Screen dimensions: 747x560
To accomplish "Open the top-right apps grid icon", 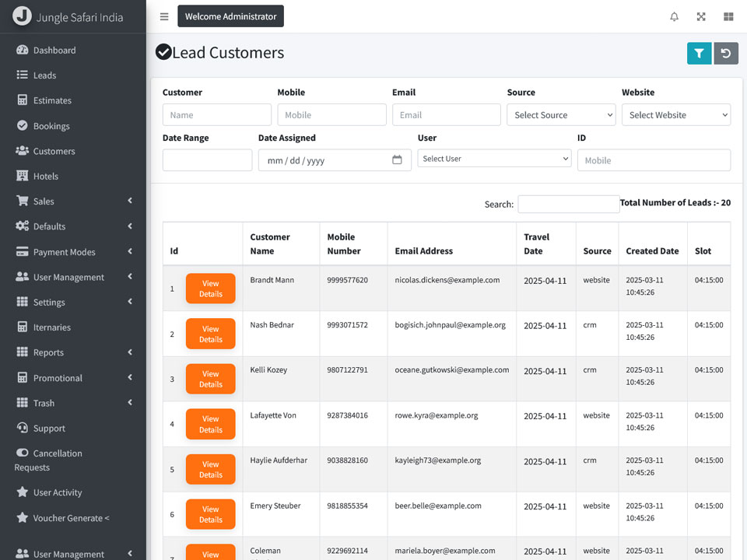I will coord(728,16).
